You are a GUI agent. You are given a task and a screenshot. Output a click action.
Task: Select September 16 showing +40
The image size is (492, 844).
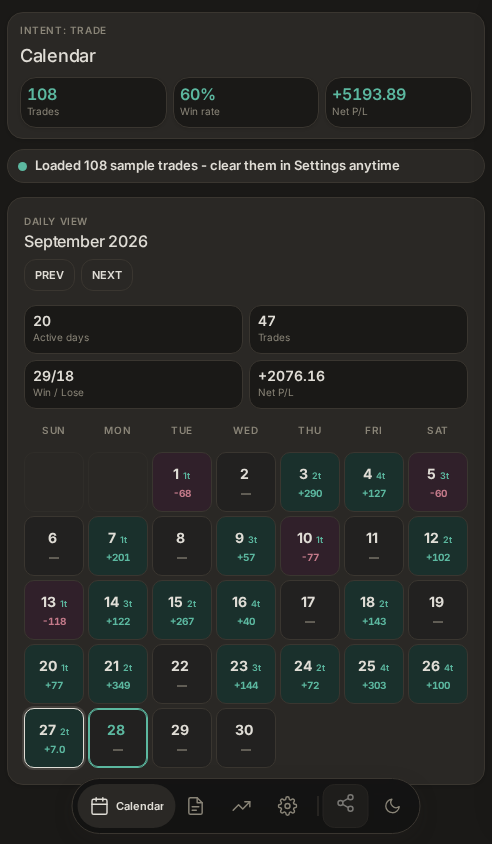click(246, 610)
